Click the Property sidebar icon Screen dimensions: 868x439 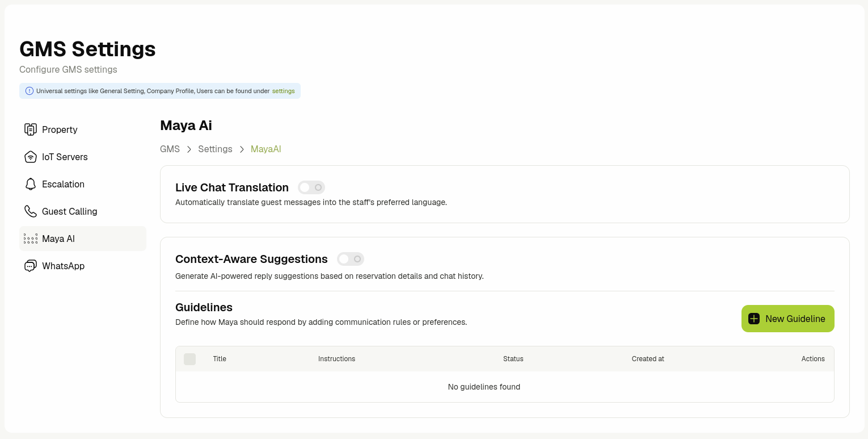pos(31,129)
